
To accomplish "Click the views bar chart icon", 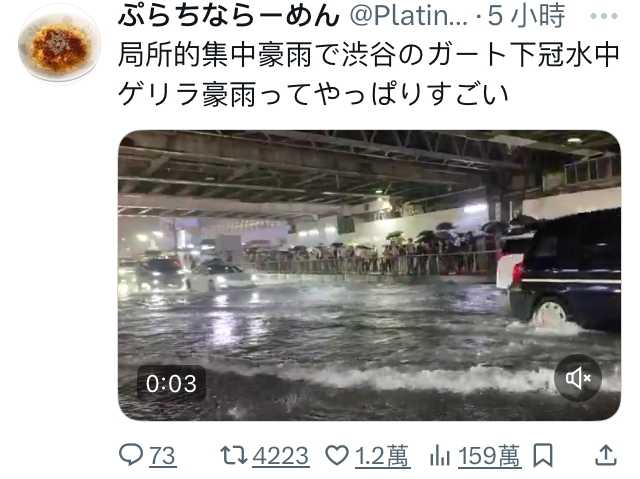I will [439, 455].
